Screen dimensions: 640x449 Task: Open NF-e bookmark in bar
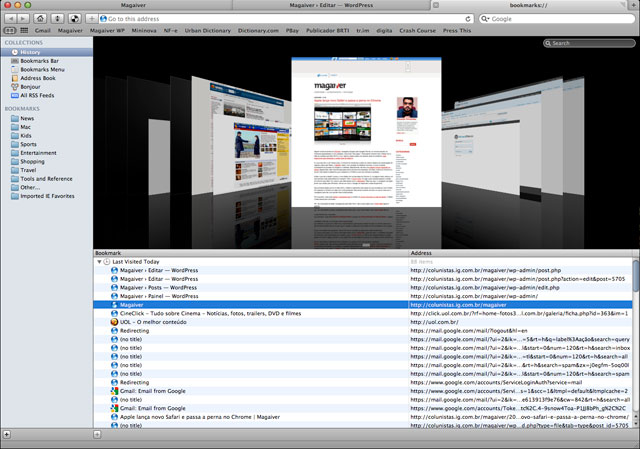tap(171, 31)
